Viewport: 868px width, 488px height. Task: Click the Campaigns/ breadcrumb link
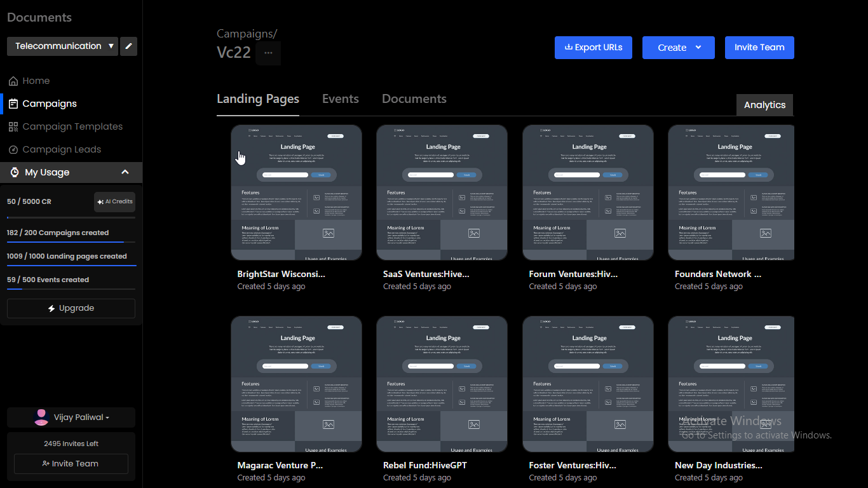(247, 34)
